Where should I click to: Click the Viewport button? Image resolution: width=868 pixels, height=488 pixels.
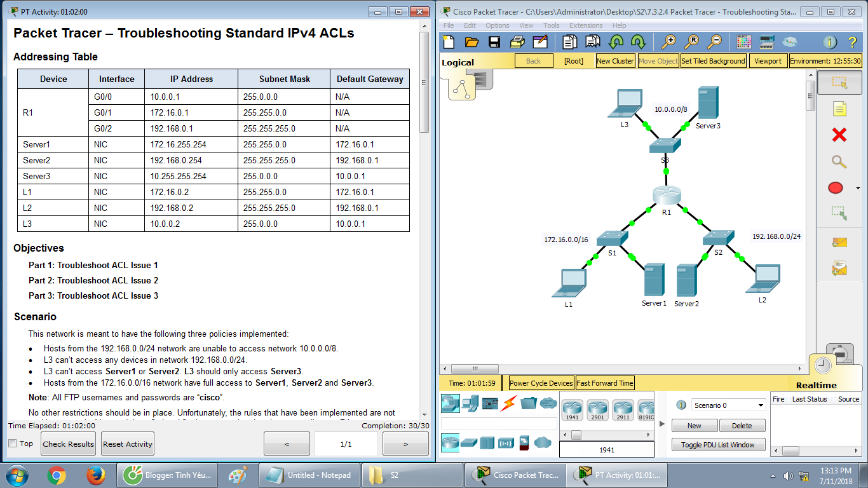tap(768, 61)
